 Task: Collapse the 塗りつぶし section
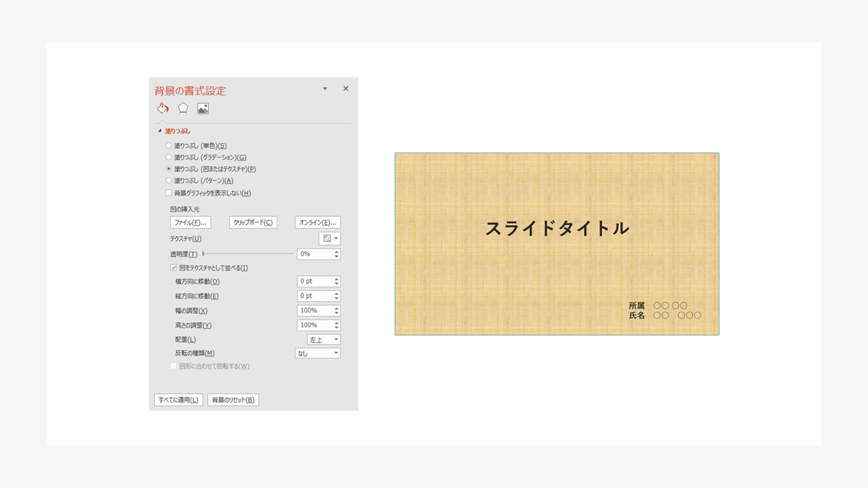[x=160, y=131]
